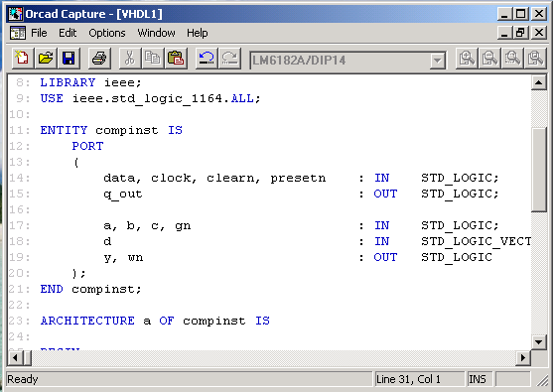Save the file with floppy disk icon
This screenshot has height=392, width=555.
(69, 59)
